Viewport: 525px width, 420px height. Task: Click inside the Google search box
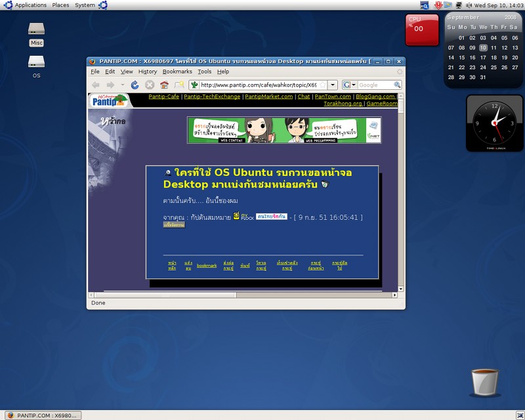point(375,85)
